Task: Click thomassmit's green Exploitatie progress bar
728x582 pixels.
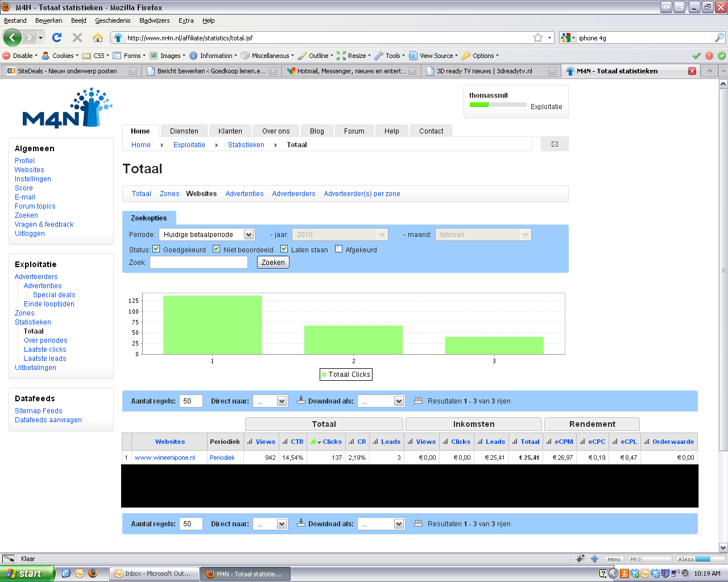Action: pos(479,105)
